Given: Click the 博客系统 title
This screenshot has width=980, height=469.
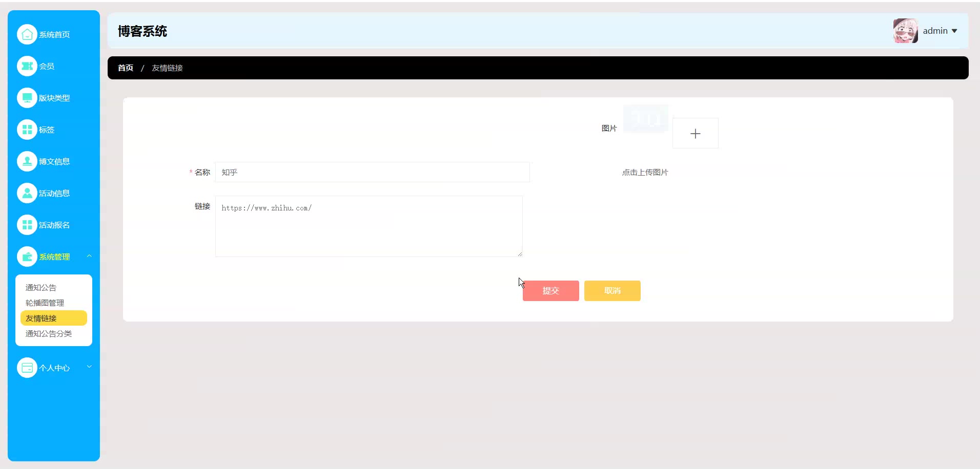Looking at the screenshot, I should (142, 31).
